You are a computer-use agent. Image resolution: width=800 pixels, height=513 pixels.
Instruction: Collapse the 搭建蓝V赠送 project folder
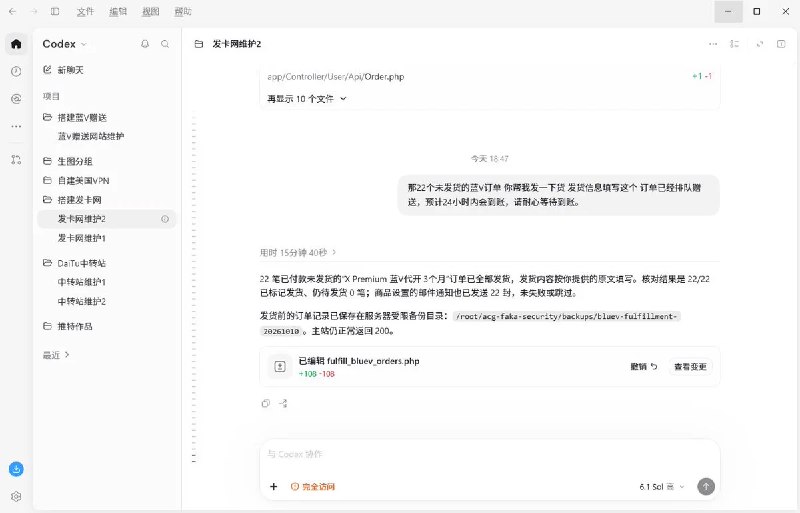pos(108,117)
